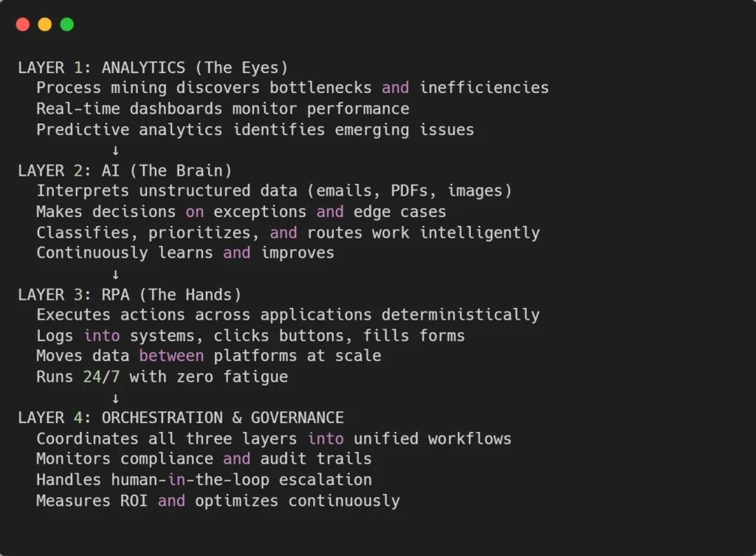Click the Real-time dashboards monitor performance line

click(222, 109)
